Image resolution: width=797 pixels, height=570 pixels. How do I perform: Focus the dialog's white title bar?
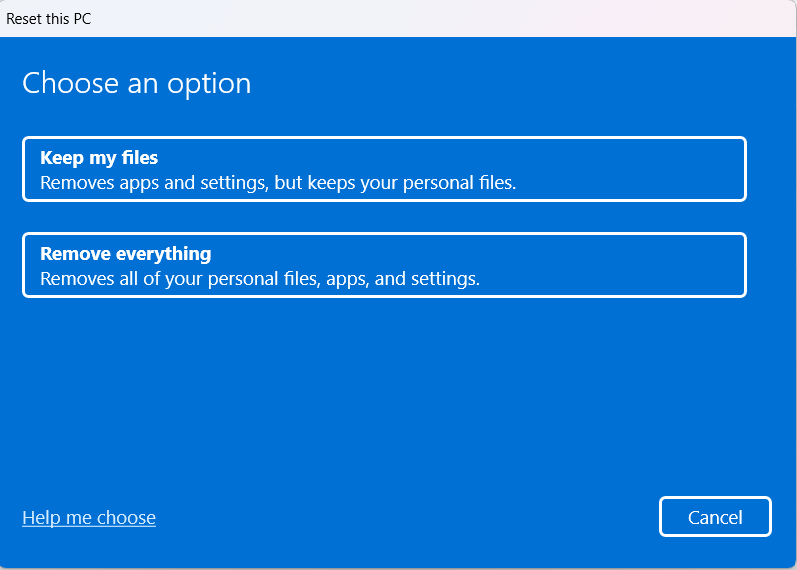tap(398, 18)
